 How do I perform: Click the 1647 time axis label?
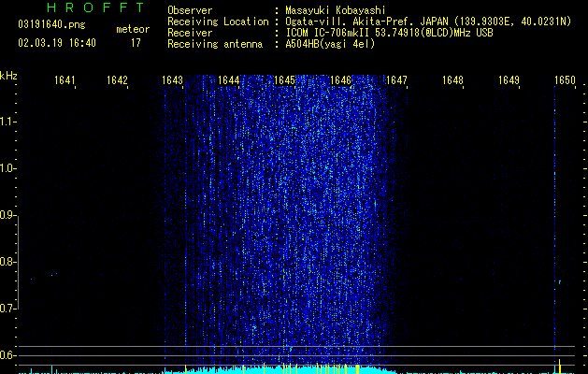point(396,80)
